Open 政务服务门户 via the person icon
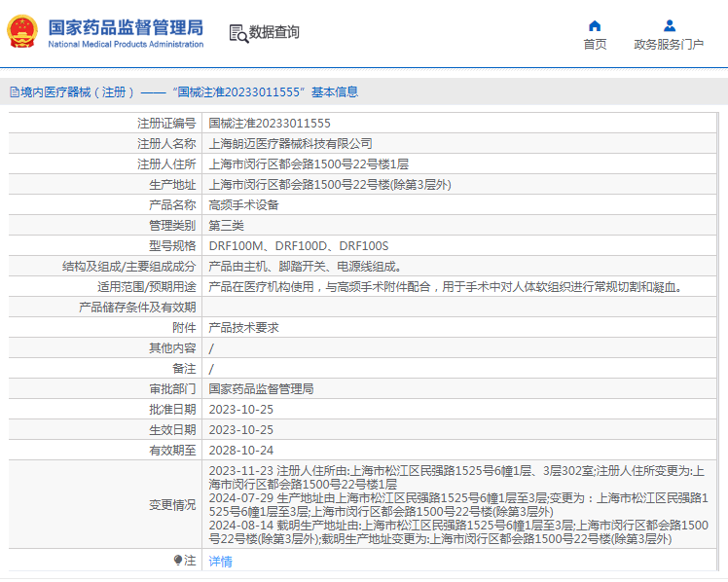The width and height of the screenshot is (728, 582). [669, 25]
